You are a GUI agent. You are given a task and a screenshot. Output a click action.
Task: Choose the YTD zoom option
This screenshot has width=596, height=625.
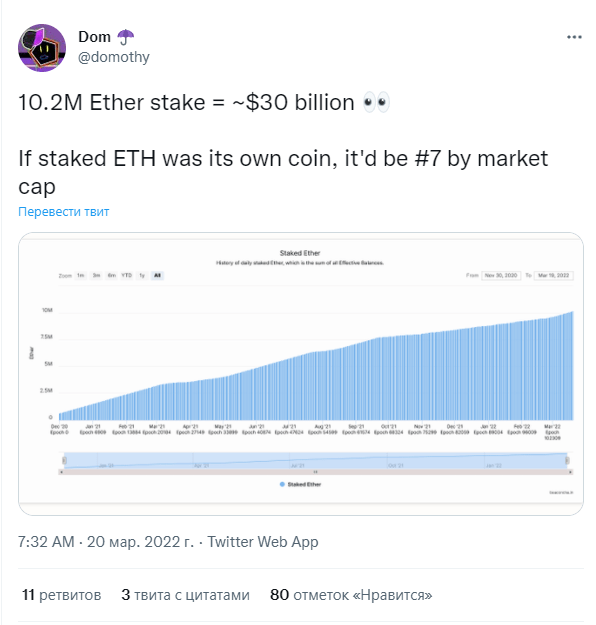pos(126,275)
